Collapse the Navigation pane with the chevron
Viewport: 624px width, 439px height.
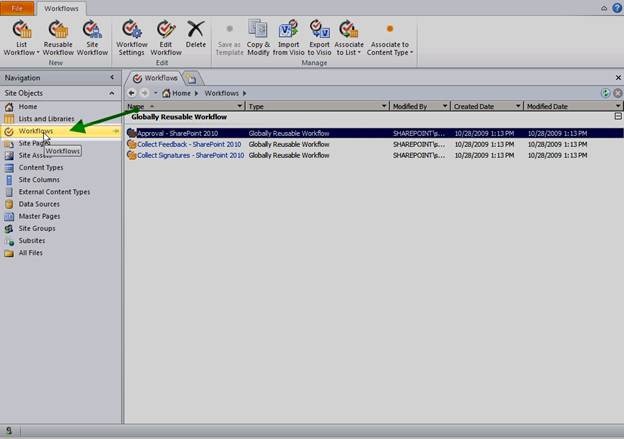point(112,77)
